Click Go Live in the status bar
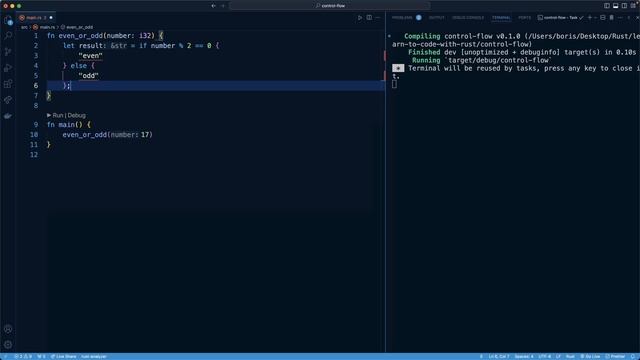 [x=590, y=356]
